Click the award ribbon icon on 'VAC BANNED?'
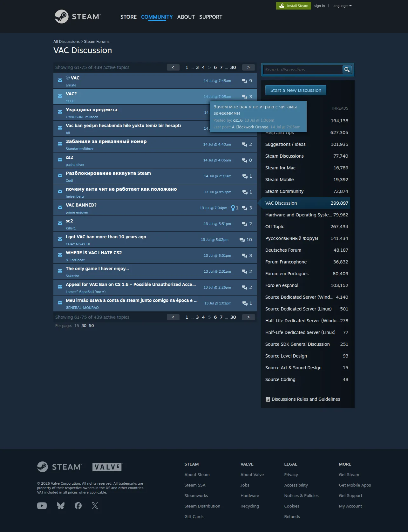Image resolution: width=408 pixels, height=532 pixels. pyautogui.click(x=233, y=208)
